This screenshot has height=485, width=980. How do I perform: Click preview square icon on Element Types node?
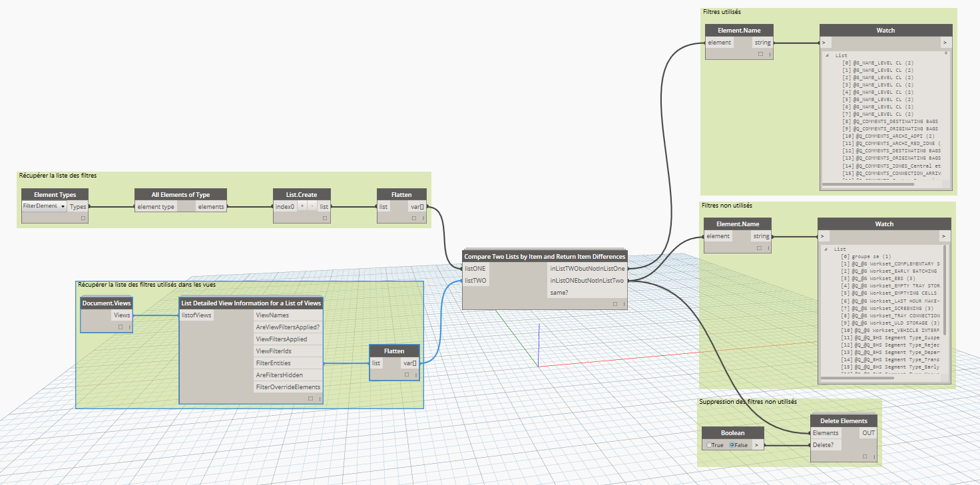pyautogui.click(x=83, y=218)
